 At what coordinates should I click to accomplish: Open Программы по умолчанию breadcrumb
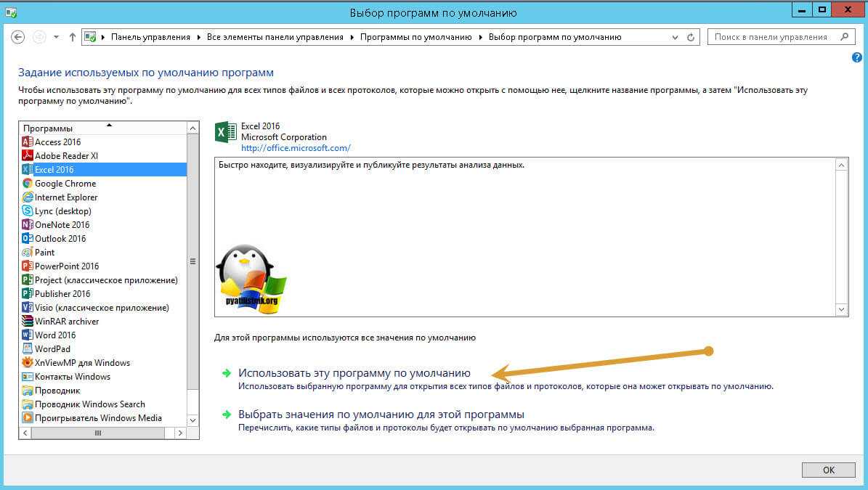tap(416, 37)
